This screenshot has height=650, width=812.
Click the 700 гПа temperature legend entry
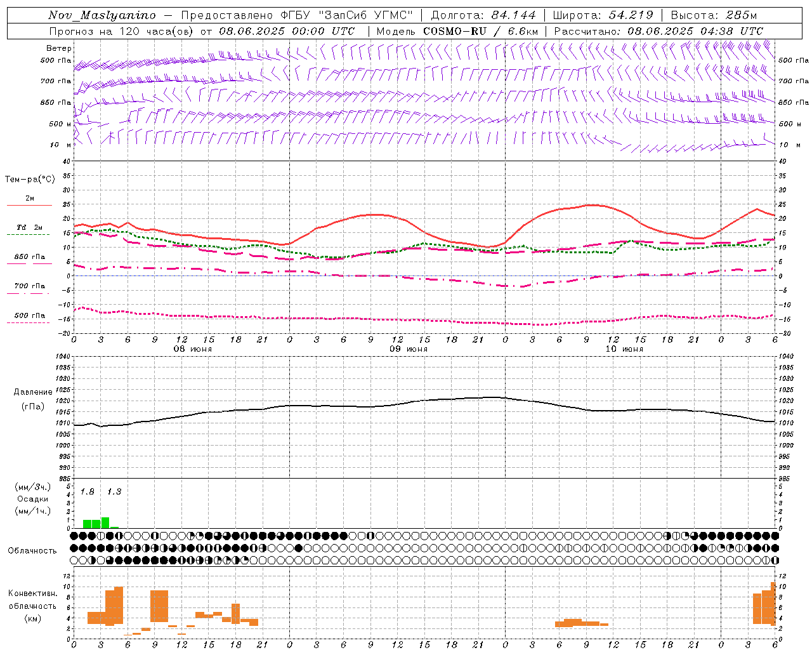[30, 286]
